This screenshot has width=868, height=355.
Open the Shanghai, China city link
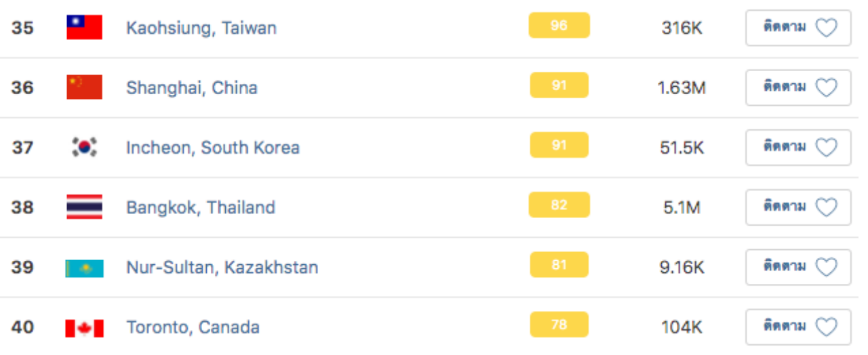click(x=192, y=88)
